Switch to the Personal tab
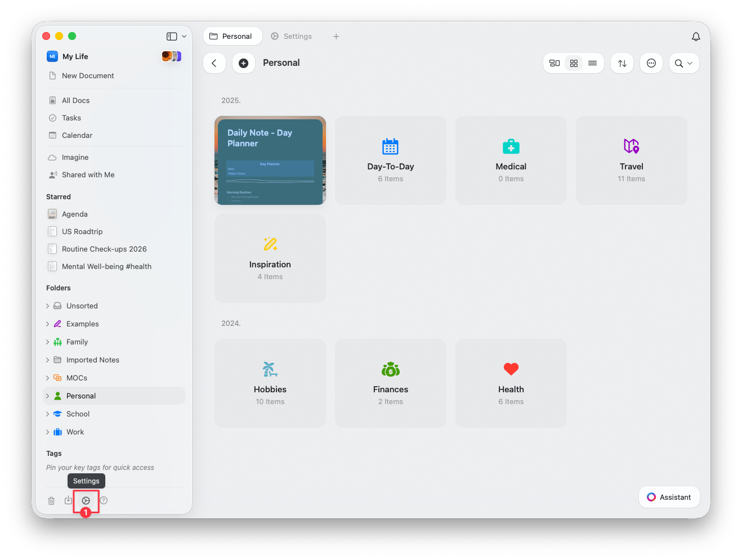The image size is (742, 560). point(232,36)
